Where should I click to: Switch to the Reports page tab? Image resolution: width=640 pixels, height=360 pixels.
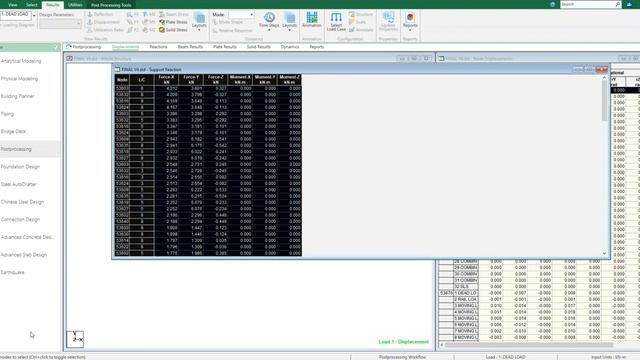point(316,47)
